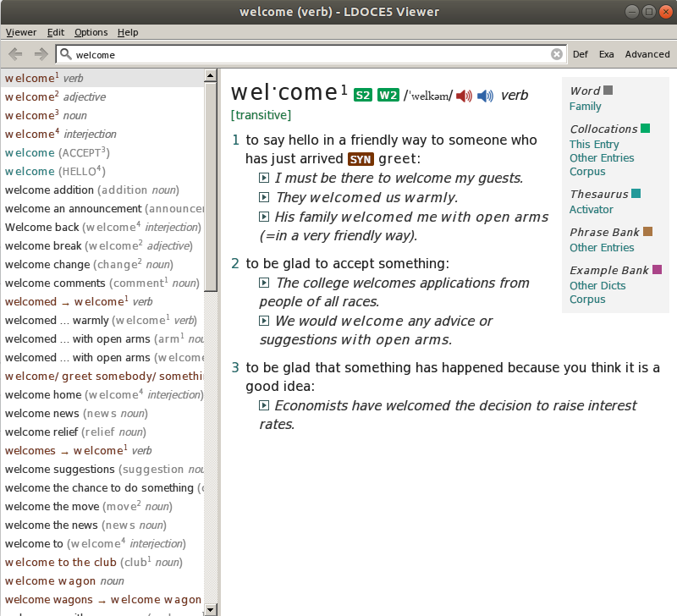The height and width of the screenshot is (616, 677).
Task: Select 'welcome⁴ interjection' entry
Action: (x=102, y=134)
